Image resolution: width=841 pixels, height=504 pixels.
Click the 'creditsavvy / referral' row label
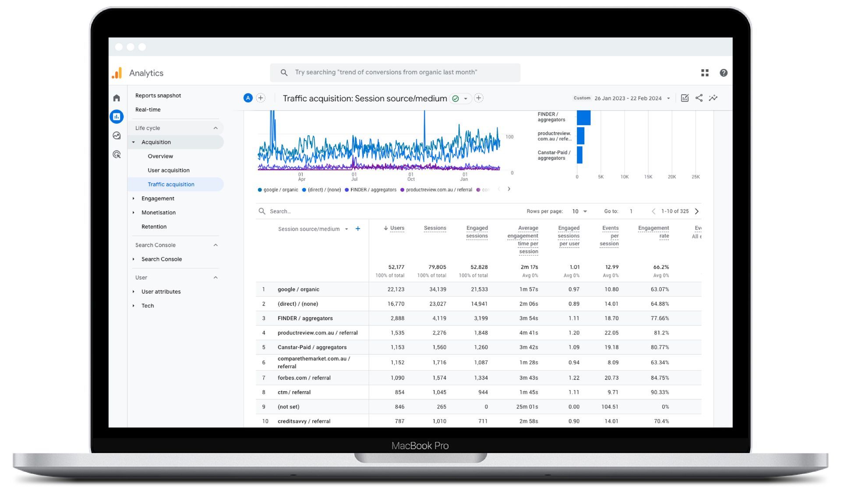click(304, 421)
